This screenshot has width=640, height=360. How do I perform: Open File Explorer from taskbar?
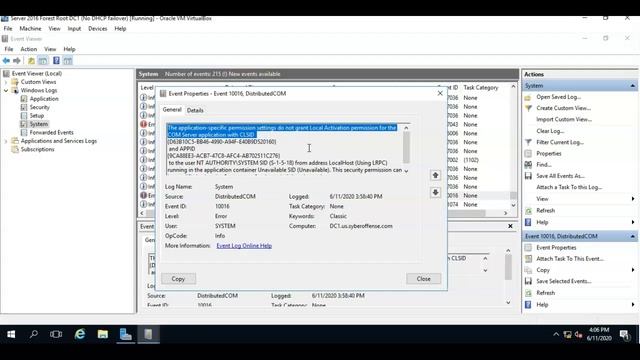click(103, 334)
